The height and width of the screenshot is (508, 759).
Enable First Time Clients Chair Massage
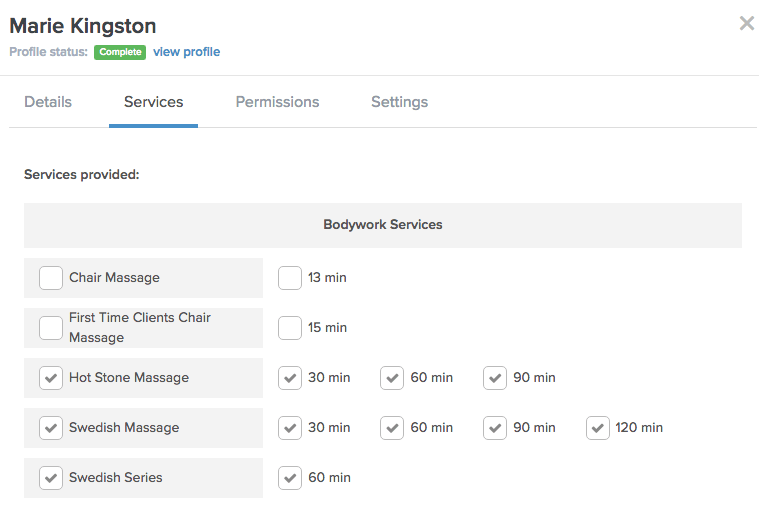(51, 328)
